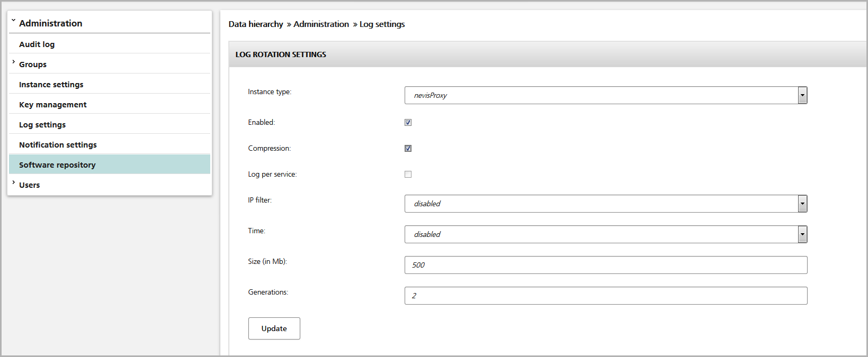The image size is (868, 357).
Task: Click Log settings breadcrumb
Action: pyautogui.click(x=382, y=24)
